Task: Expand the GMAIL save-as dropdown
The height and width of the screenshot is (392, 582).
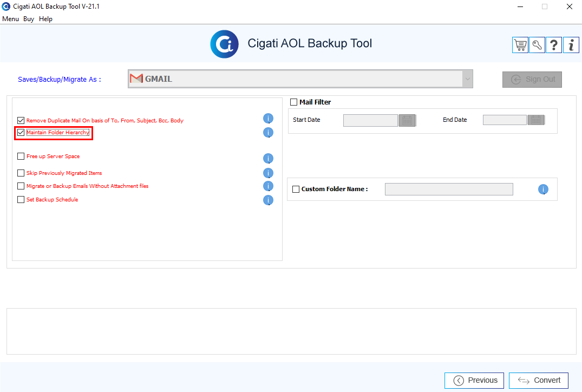Action: coord(468,79)
